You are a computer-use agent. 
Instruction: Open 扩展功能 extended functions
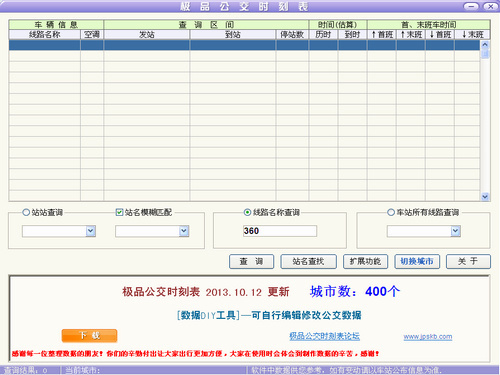365,261
